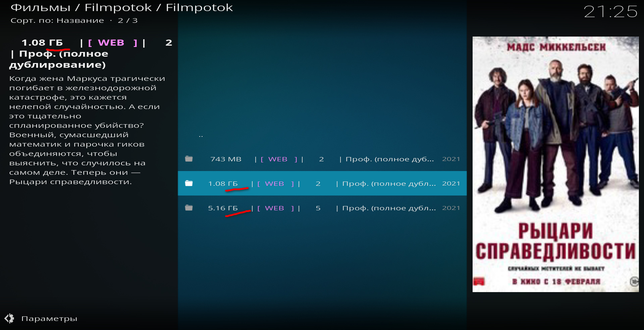644x330 pixels.
Task: Click the folder icon of the 1.08 ГБ entry
Action: 189,183
